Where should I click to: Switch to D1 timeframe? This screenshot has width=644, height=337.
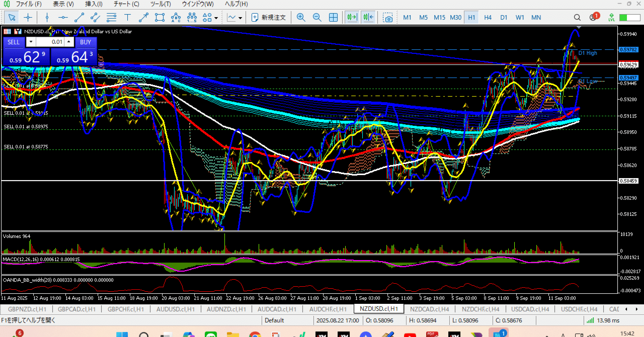(504, 17)
